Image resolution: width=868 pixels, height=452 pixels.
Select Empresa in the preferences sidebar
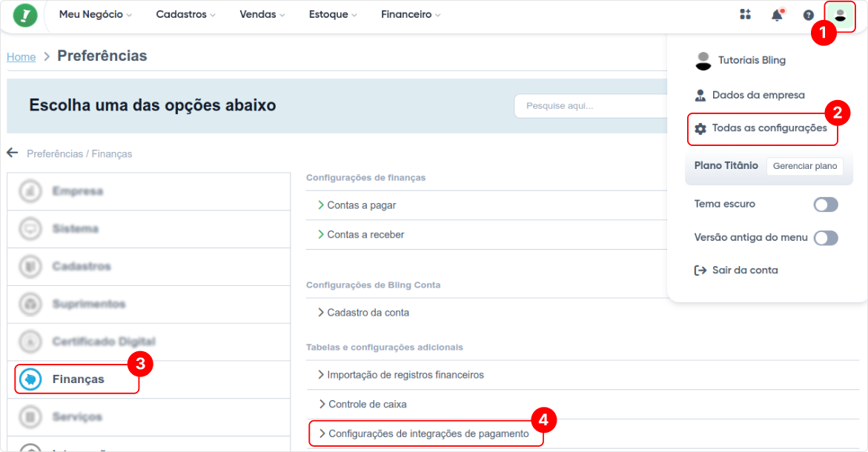(148, 191)
